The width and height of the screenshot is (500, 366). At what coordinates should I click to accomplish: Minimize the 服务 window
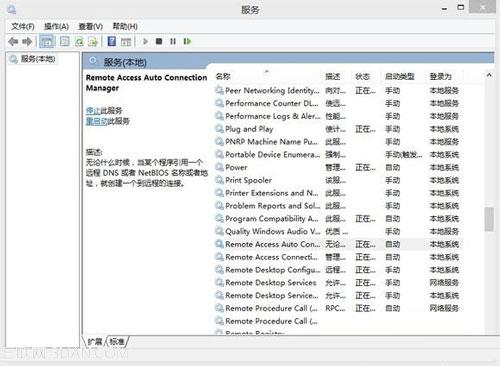pyautogui.click(x=444, y=9)
